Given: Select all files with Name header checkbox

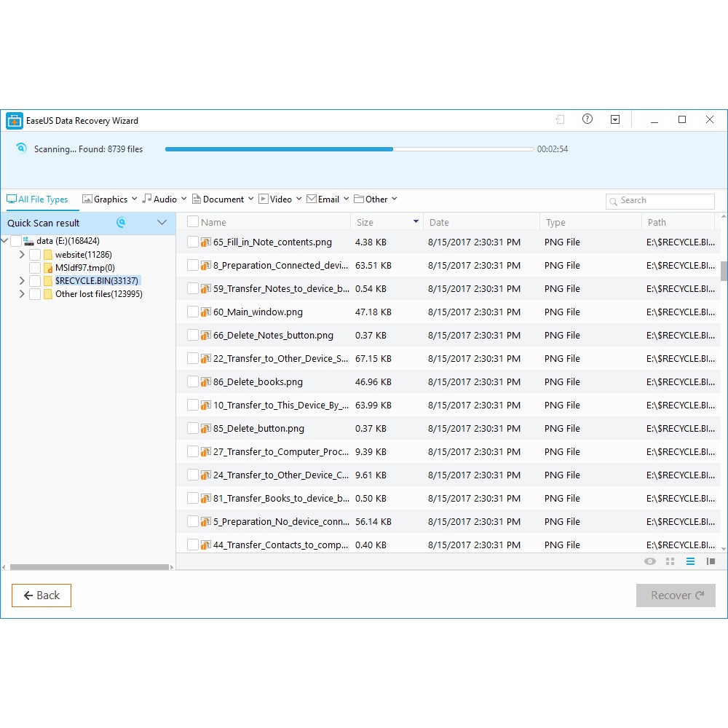Looking at the screenshot, I should [193, 222].
